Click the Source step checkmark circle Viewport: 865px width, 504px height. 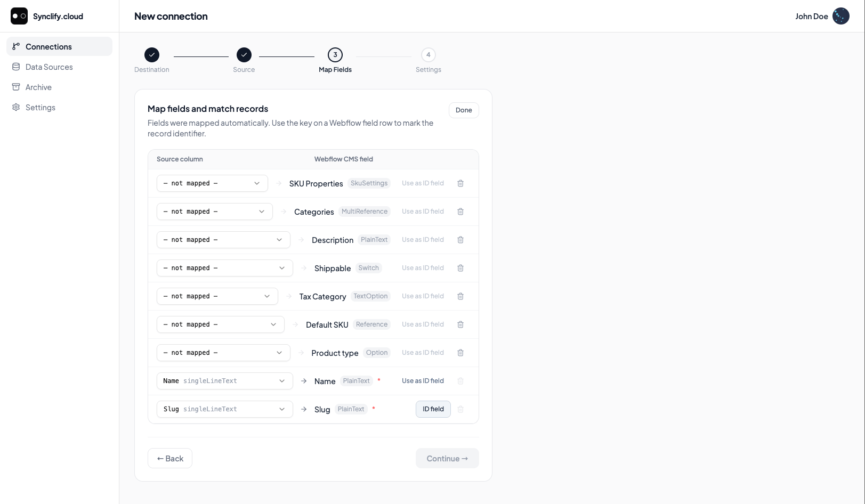tap(244, 55)
